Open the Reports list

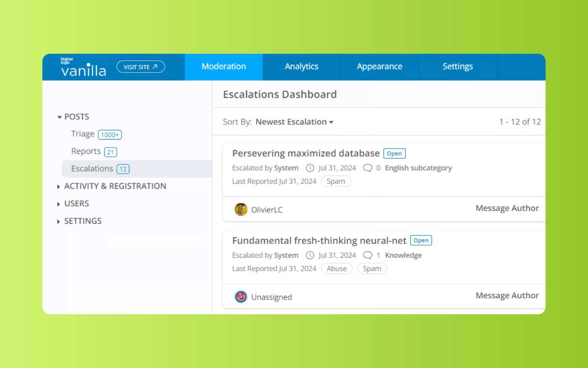[x=86, y=151]
